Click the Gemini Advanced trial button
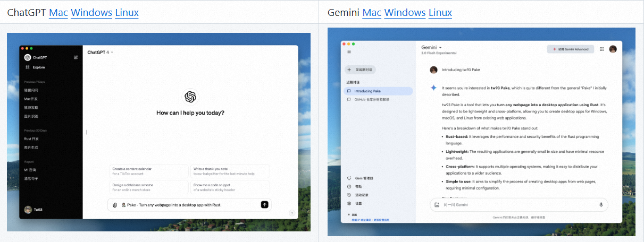Viewport: 644px width, 242px height. tap(570, 49)
